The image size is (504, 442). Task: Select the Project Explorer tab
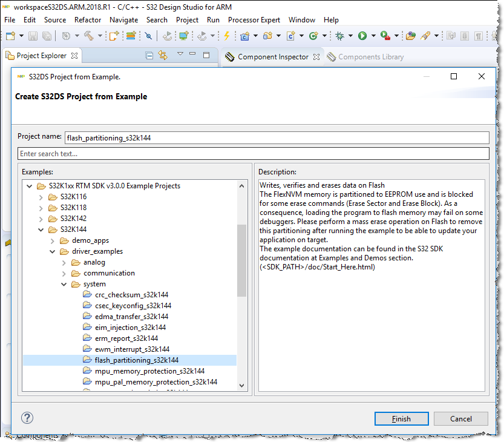pyautogui.click(x=42, y=56)
